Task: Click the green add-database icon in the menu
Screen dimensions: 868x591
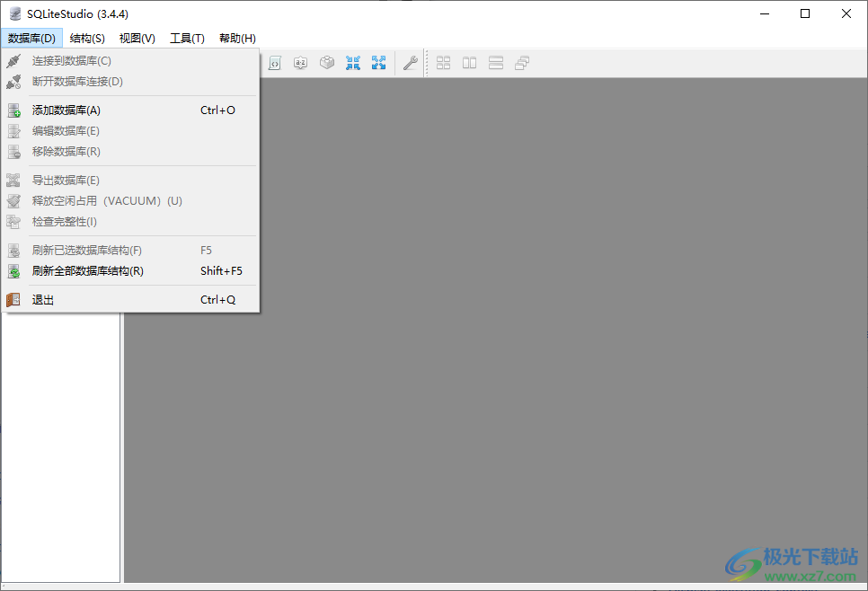Action: click(x=14, y=110)
